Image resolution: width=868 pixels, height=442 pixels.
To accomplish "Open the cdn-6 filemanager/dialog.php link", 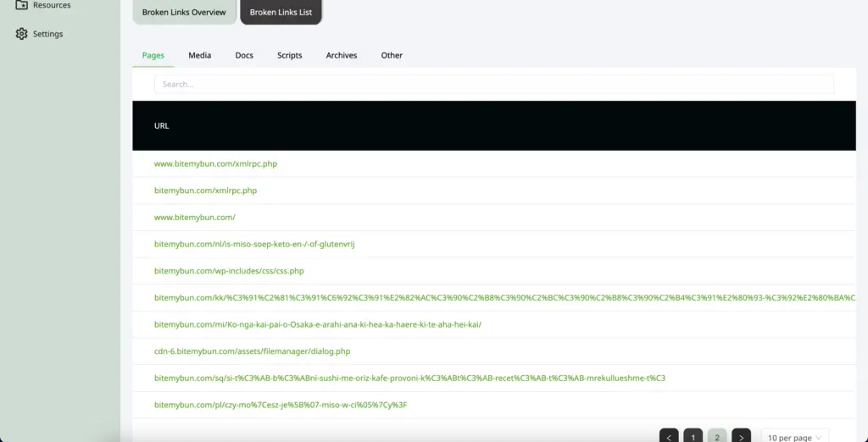I will pos(252,351).
